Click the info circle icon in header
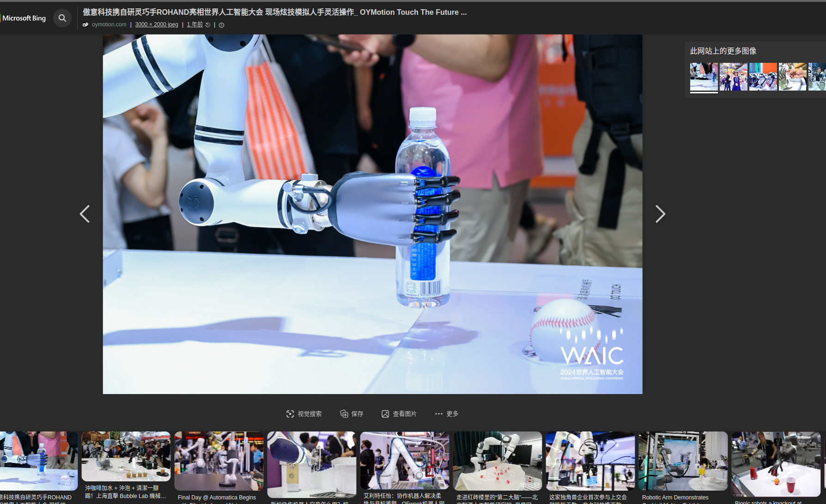 [x=221, y=25]
